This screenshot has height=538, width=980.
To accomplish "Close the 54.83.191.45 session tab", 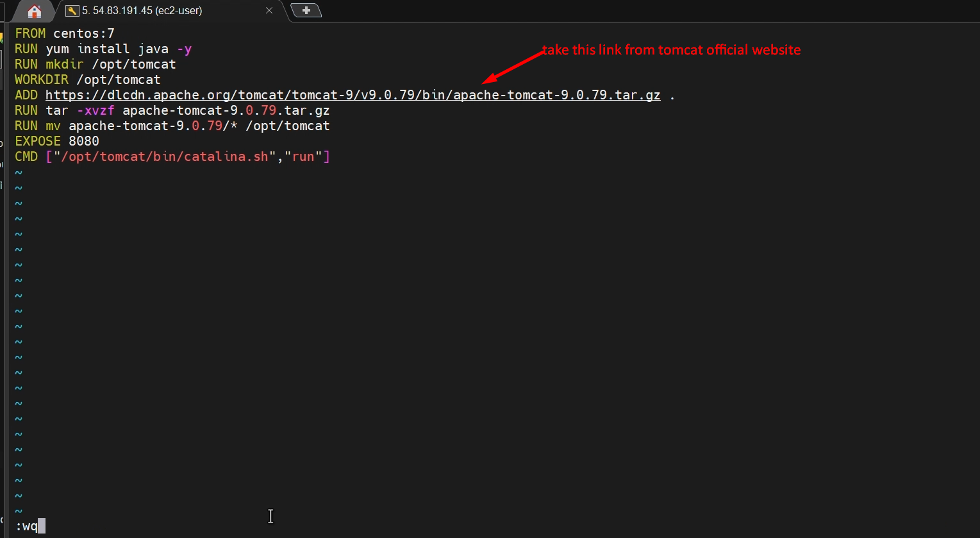I will tap(269, 11).
